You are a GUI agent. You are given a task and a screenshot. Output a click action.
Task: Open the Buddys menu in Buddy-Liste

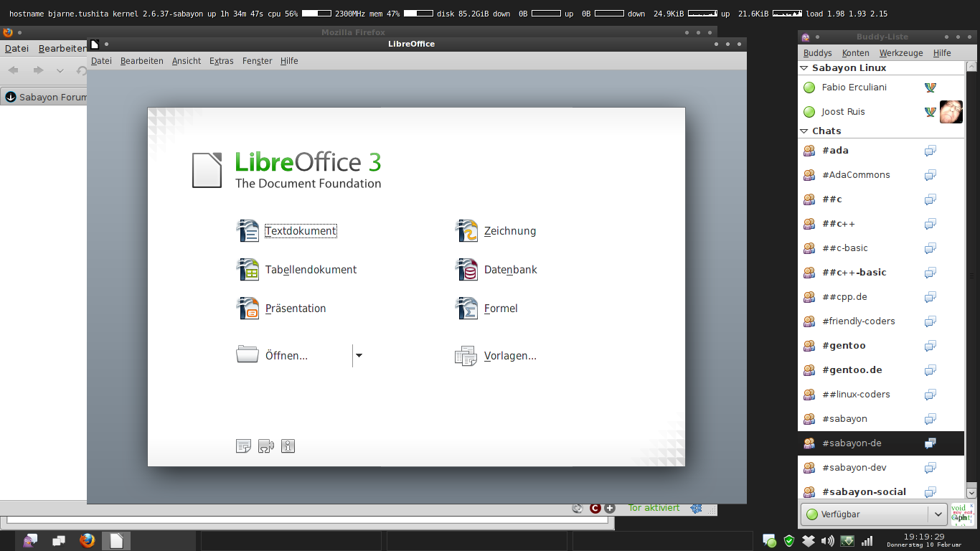tap(817, 53)
